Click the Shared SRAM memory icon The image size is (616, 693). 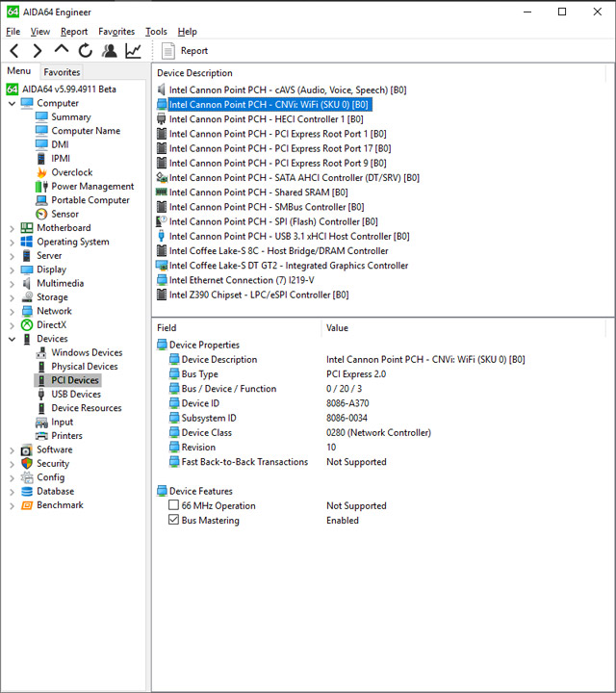[x=162, y=192]
